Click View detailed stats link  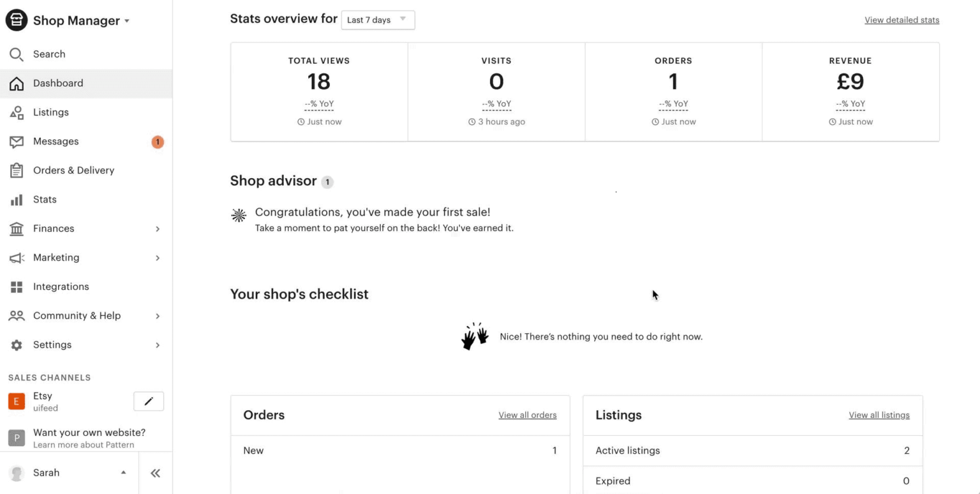[x=902, y=20]
